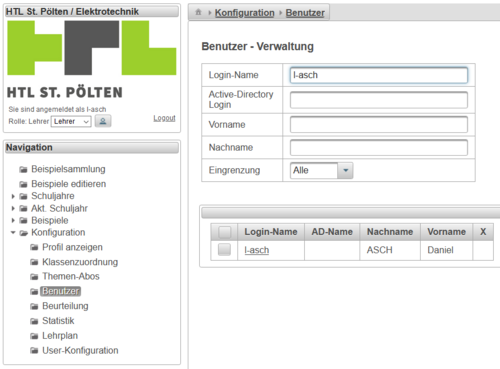500x369 pixels.
Task: Click the Logout link
Action: tap(164, 118)
